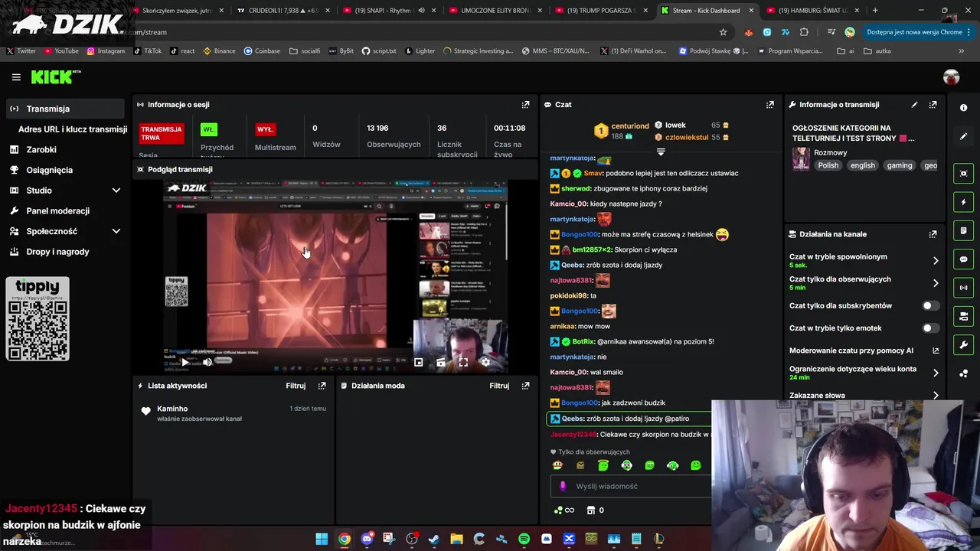Open channel points icon below chat input
Screen dimensions: 980x551
point(563,510)
